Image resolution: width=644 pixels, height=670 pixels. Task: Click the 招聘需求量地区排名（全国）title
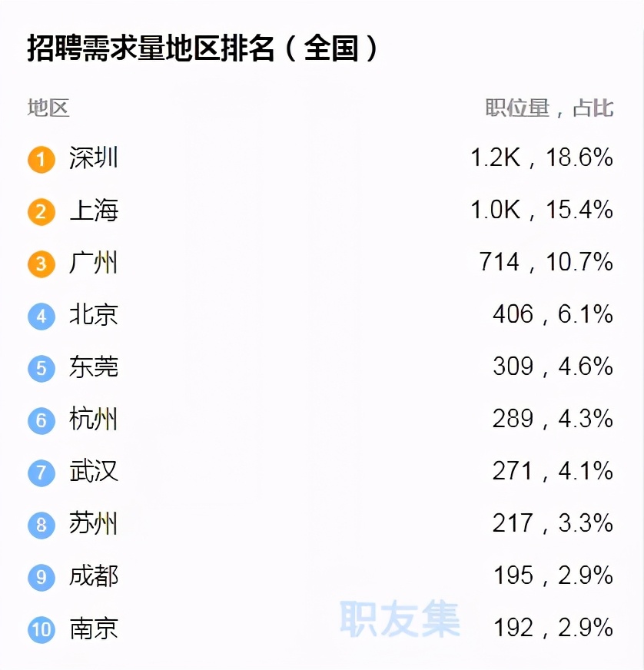click(x=205, y=48)
